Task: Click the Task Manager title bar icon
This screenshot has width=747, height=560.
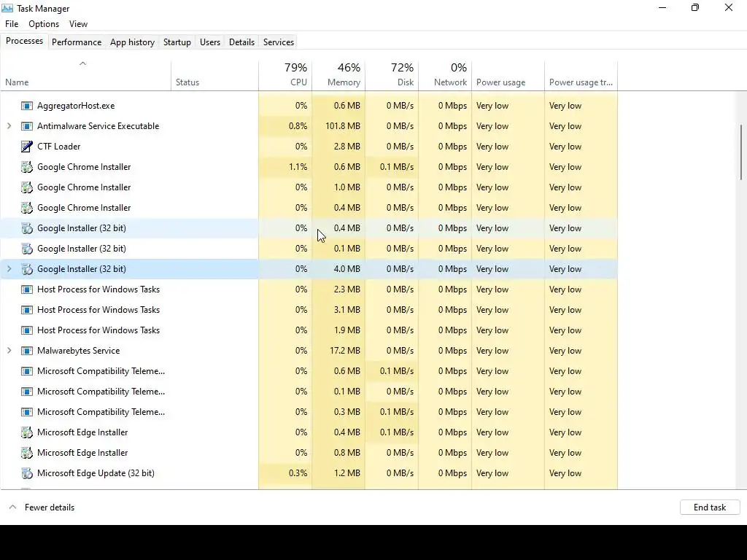Action: pyautogui.click(x=7, y=8)
